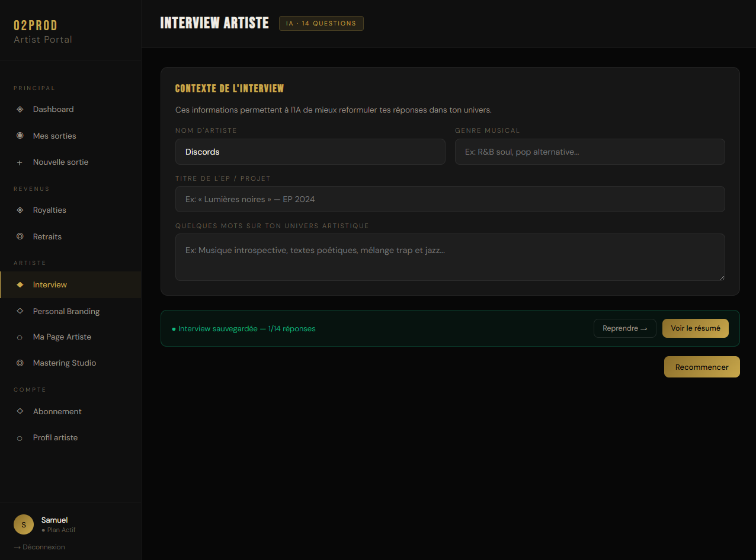Focus the Genre musical input field

[x=590, y=152]
